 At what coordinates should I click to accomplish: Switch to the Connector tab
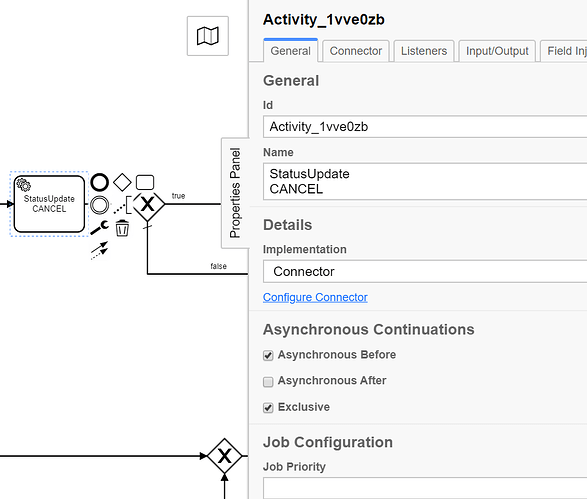(356, 51)
